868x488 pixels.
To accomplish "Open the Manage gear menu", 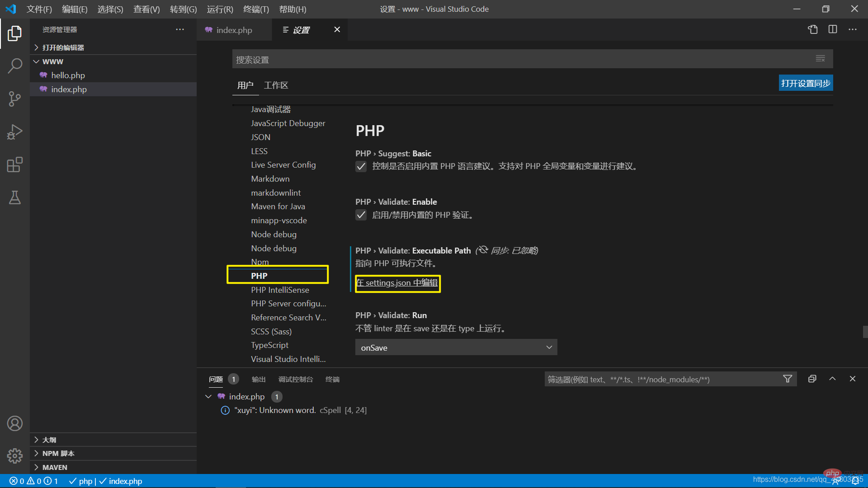I will click(x=14, y=455).
